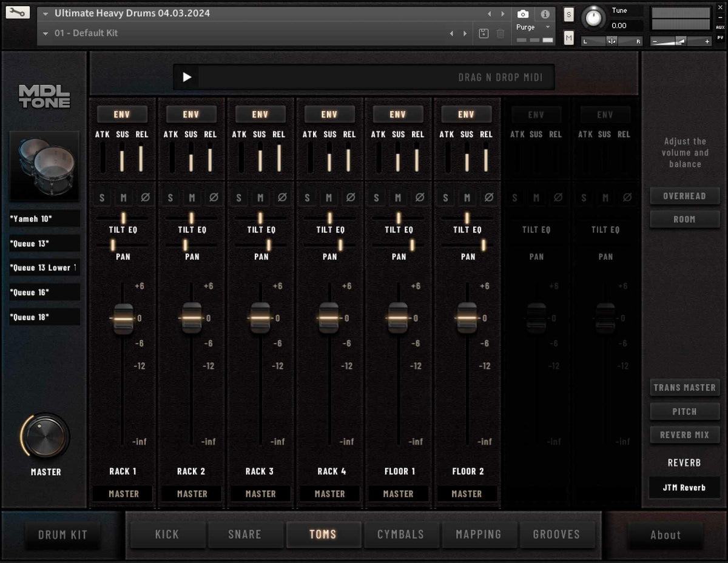The image size is (728, 563).
Task: Open the About page
Action: (666, 535)
